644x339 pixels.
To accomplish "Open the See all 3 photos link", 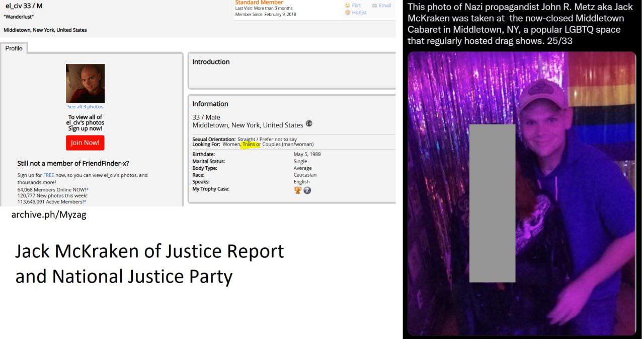I will coord(85,107).
